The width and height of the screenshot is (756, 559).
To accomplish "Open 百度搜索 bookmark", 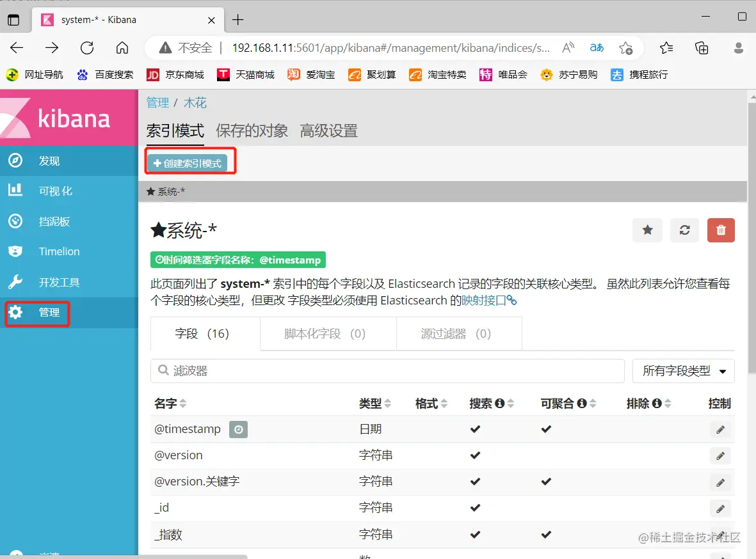I will click(x=105, y=75).
